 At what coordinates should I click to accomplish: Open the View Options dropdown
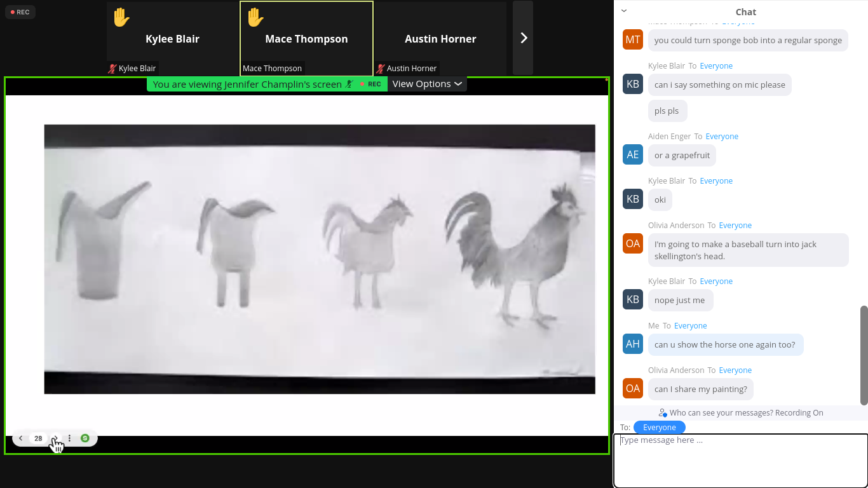[427, 84]
